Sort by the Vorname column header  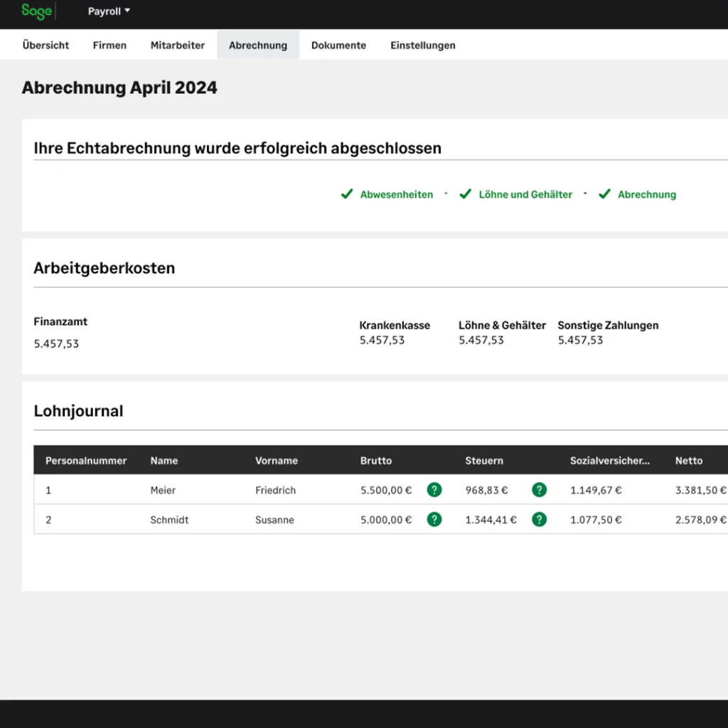pyautogui.click(x=277, y=461)
